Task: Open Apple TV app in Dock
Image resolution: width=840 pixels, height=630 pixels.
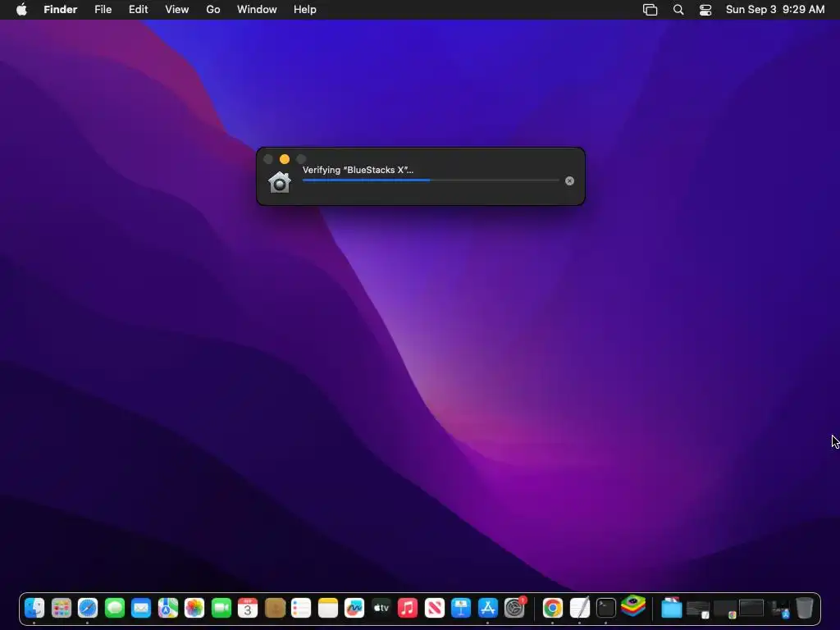Action: (381, 608)
